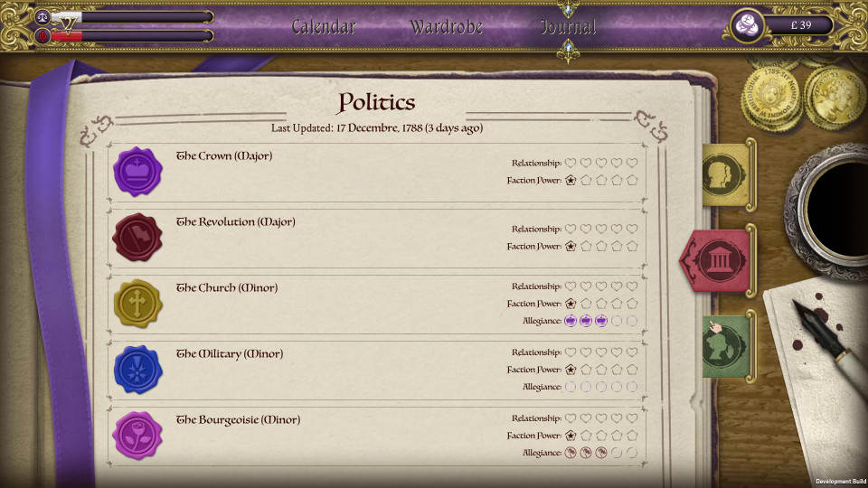Screen dimensions: 868x488
Task: Select the red Politics building bookmark tab
Action: (x=716, y=260)
